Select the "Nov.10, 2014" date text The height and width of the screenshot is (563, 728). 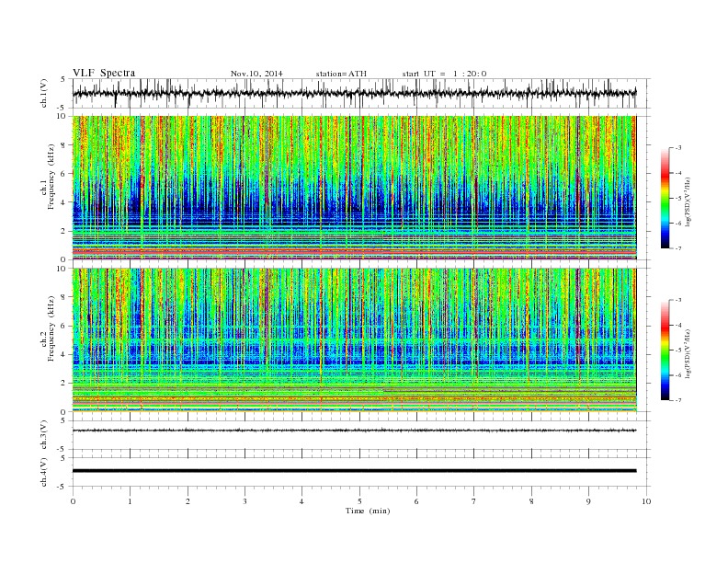256,74
